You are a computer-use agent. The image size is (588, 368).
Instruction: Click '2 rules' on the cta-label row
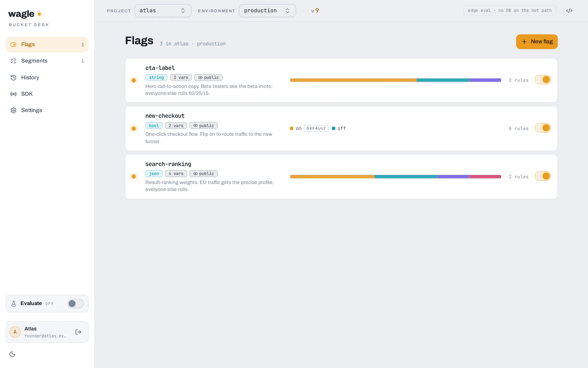[x=519, y=80]
